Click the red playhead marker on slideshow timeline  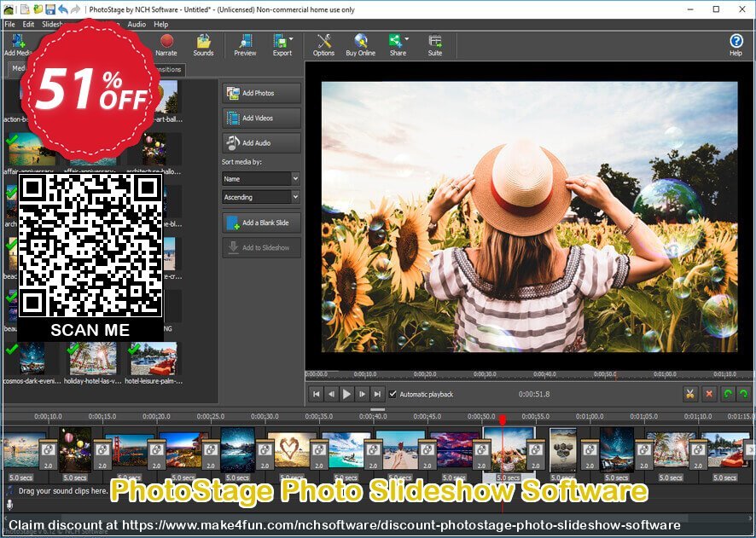503,420
